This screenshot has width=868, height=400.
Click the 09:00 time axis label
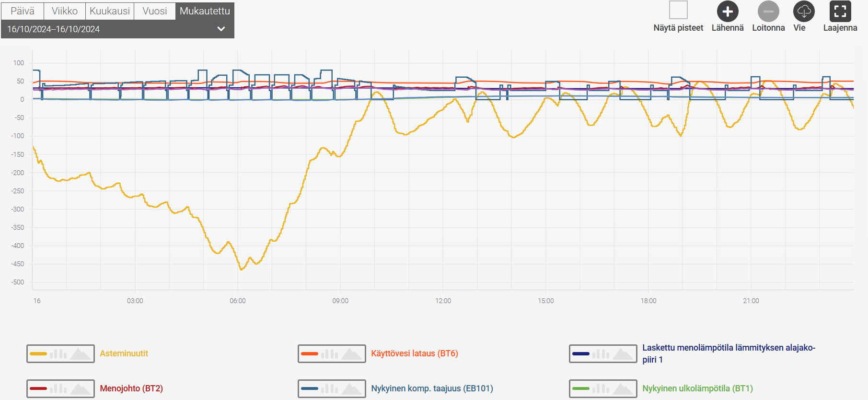(340, 301)
